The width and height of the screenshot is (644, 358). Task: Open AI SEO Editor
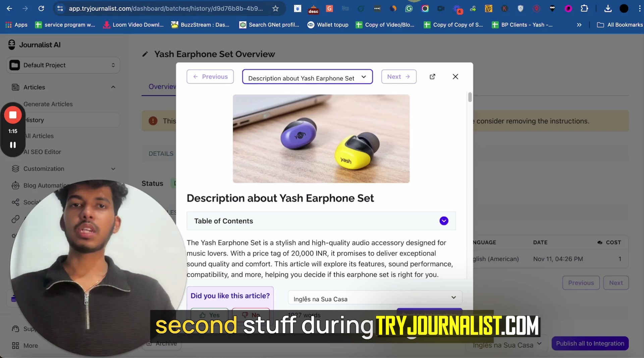coord(42,152)
